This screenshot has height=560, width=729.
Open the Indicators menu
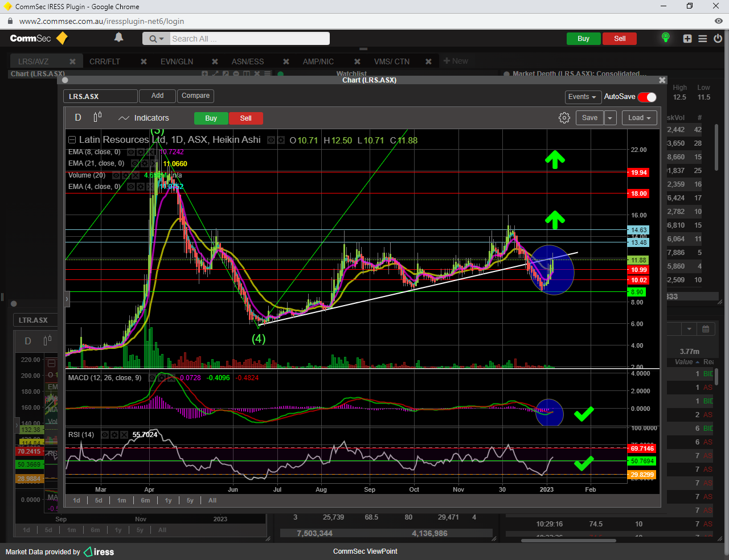click(x=144, y=118)
